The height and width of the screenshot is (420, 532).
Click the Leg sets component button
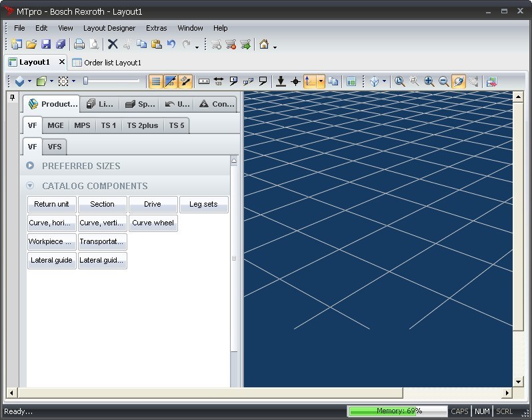203,204
